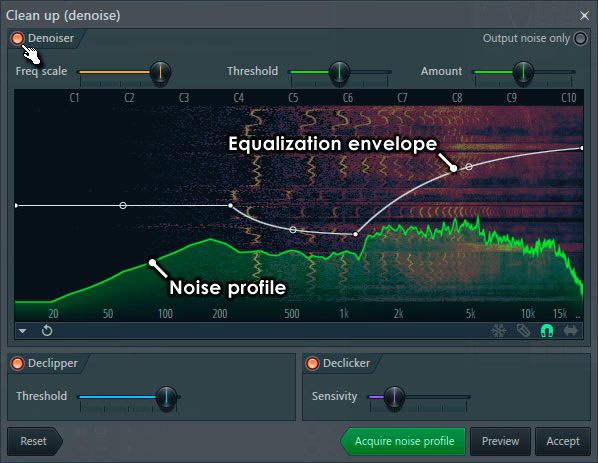Toggle the Declicker enable LED
The image size is (598, 463).
312,363
